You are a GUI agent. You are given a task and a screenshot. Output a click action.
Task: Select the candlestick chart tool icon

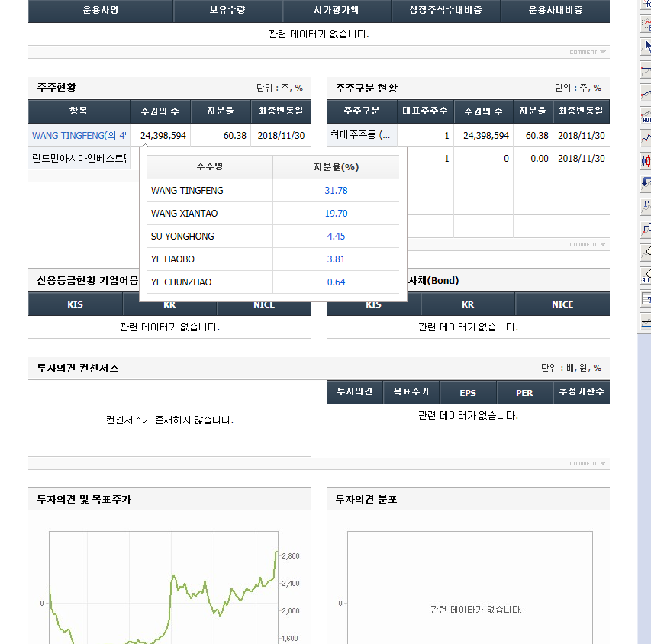tap(646, 161)
